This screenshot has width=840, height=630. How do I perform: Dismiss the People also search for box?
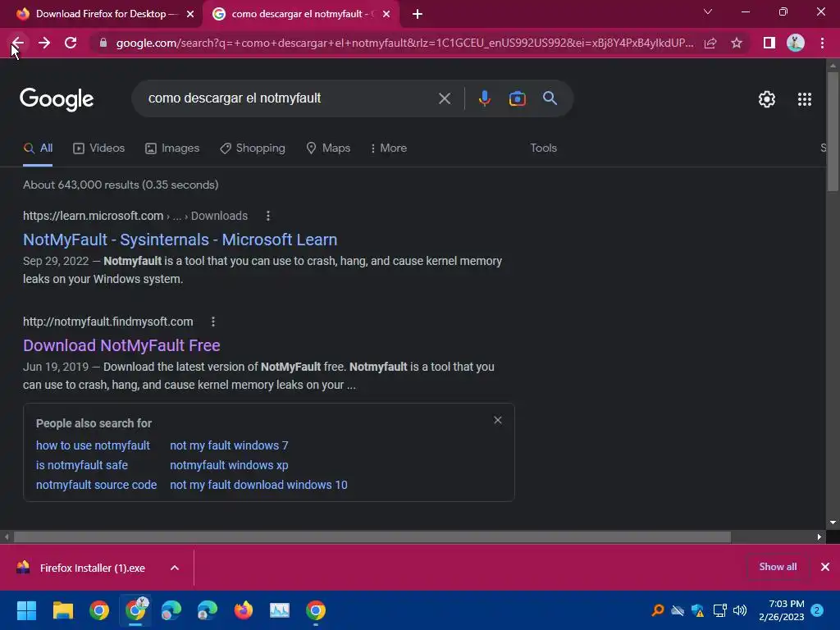click(x=498, y=420)
